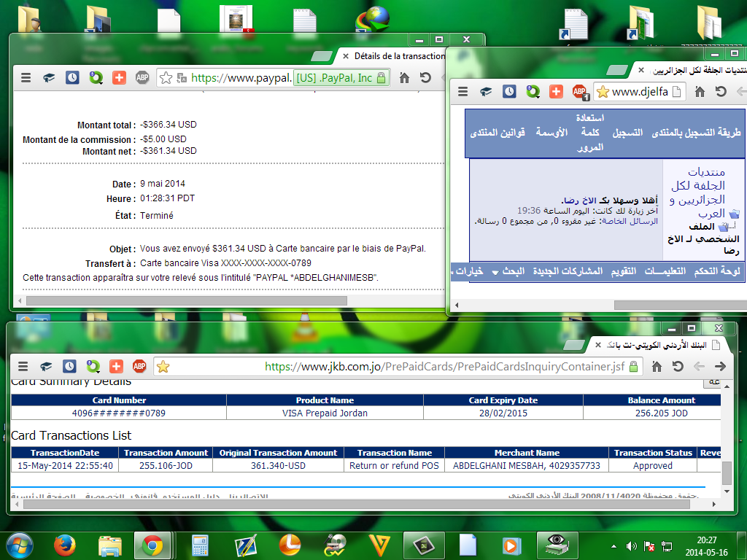Viewport: 747px width, 560px height.
Task: Click the orange plus icon in JKB window
Action: 116,366
